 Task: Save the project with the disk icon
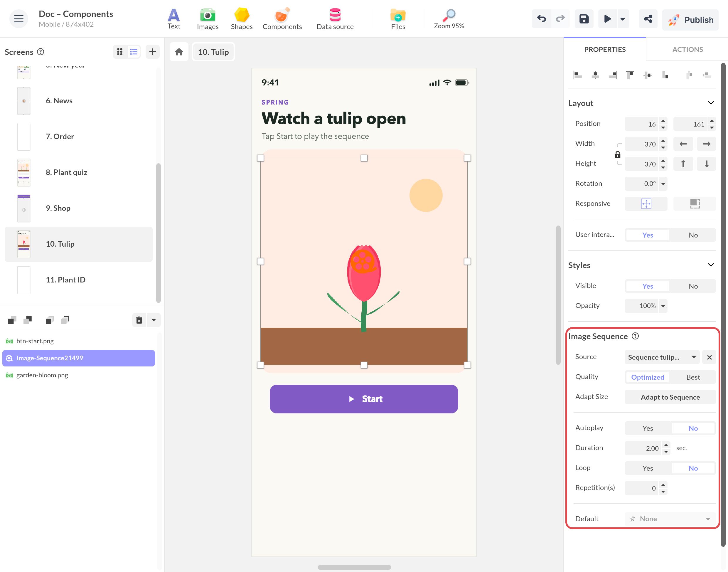pyautogui.click(x=584, y=19)
